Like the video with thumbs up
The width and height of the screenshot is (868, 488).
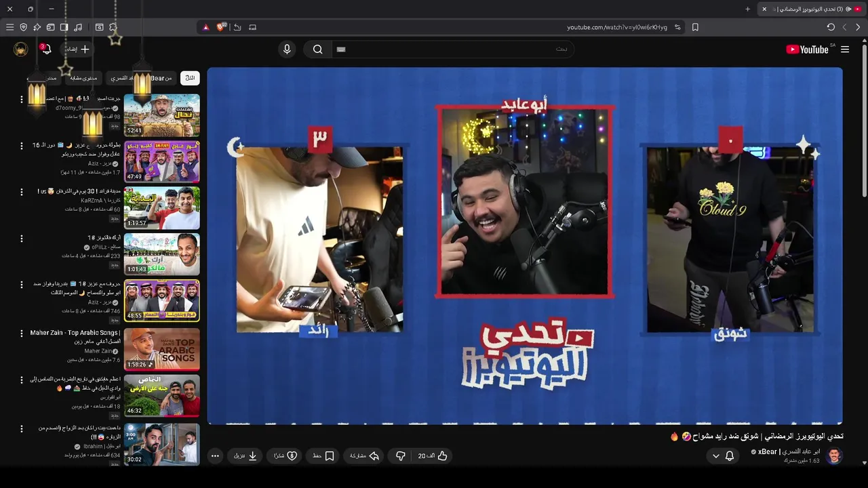click(433, 456)
